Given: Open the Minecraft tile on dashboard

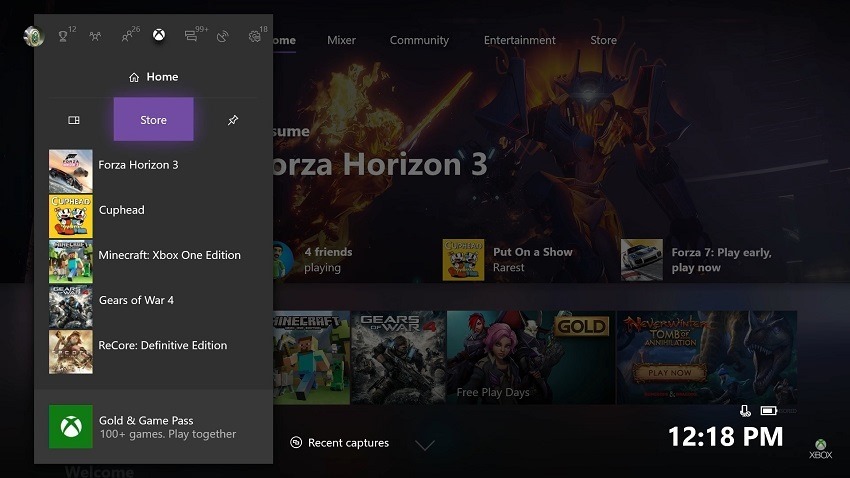Looking at the screenshot, I should pos(312,357).
